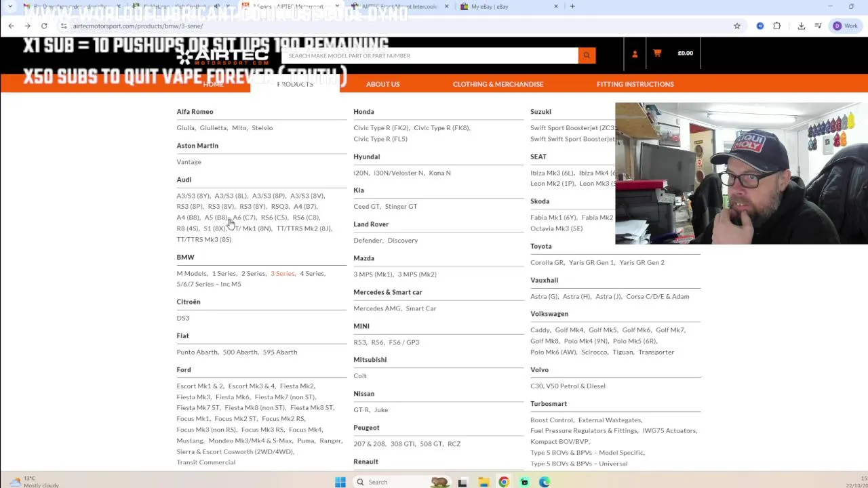Viewport: 868px width, 488px height.
Task: Open the Audi RSQ3 link
Action: pyautogui.click(x=279, y=206)
